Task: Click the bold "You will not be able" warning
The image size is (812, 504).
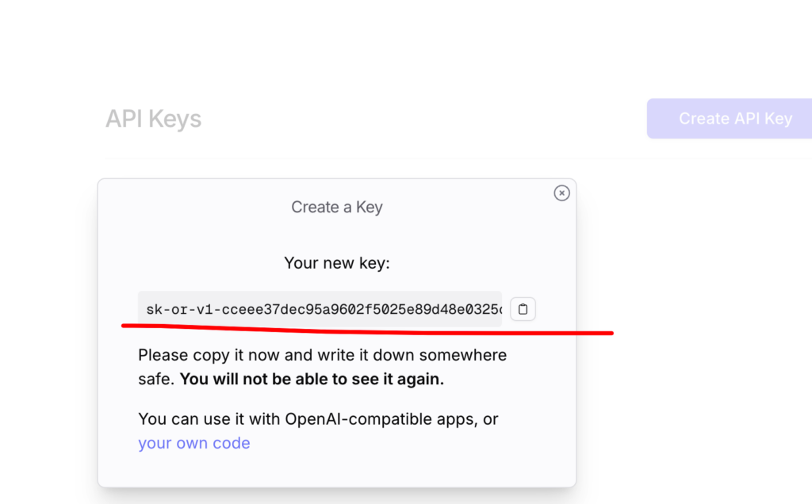Action: [312, 379]
